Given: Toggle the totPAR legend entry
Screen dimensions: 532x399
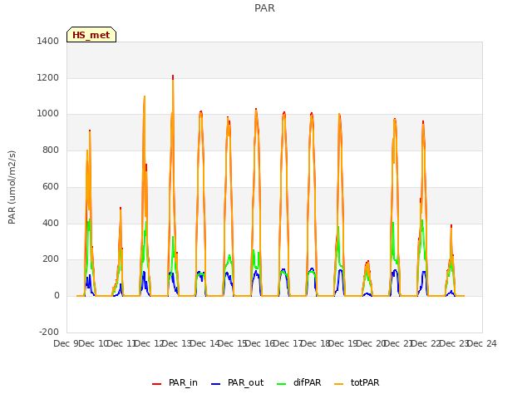Looking at the screenshot, I should coord(357,382).
